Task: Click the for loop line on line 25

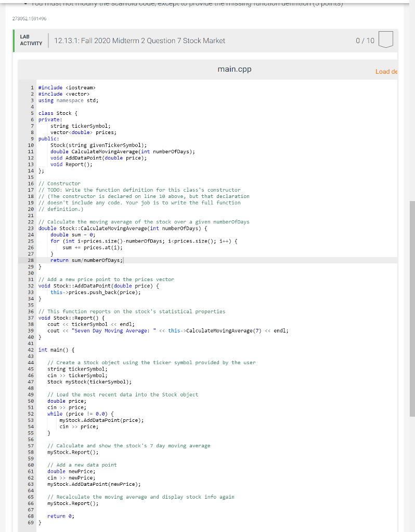Action: coord(144,241)
